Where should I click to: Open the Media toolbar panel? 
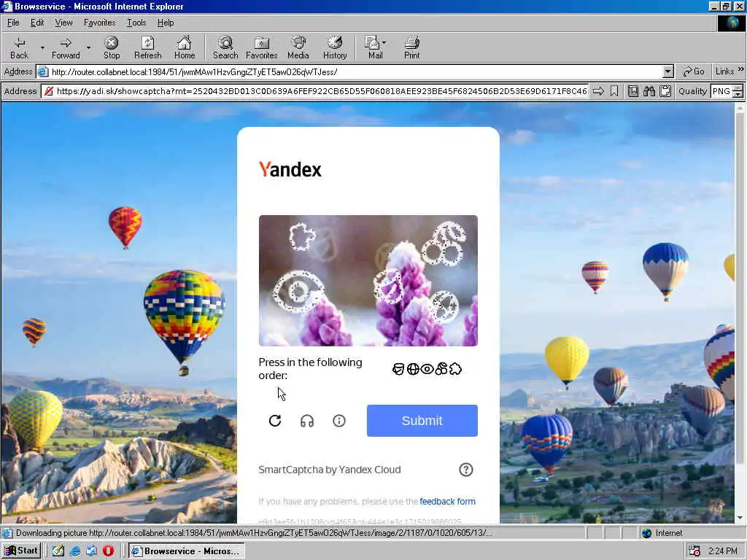[298, 47]
